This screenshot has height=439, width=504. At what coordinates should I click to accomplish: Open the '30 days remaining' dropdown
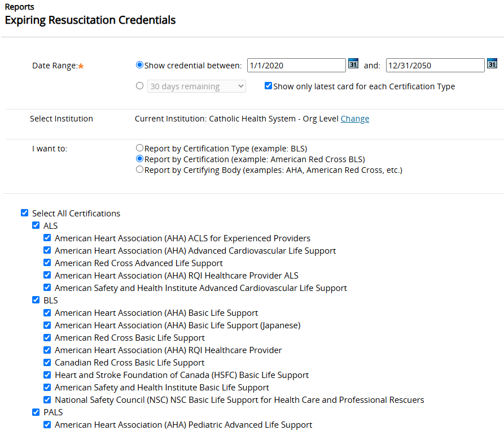pyautogui.click(x=196, y=86)
